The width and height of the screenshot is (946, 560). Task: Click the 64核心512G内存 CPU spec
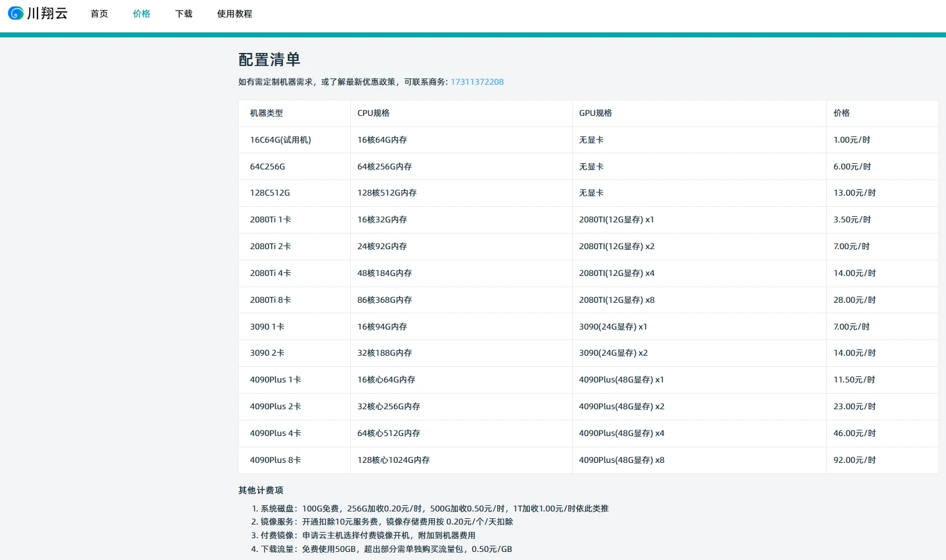389,433
